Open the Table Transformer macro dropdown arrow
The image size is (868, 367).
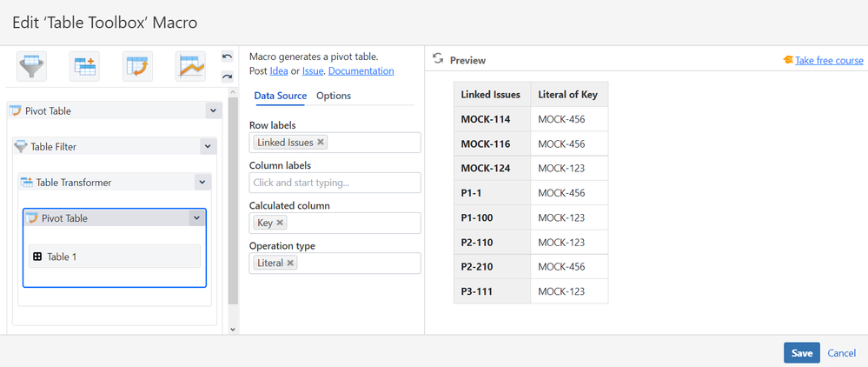(202, 183)
